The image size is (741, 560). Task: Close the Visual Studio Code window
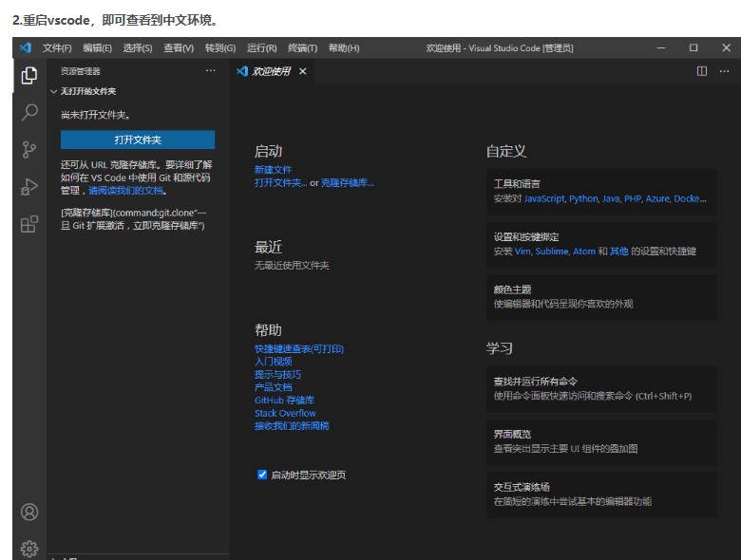727,47
